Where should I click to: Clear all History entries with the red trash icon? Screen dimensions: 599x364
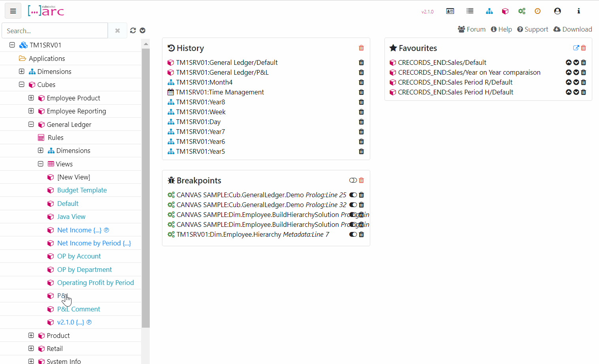[361, 47]
